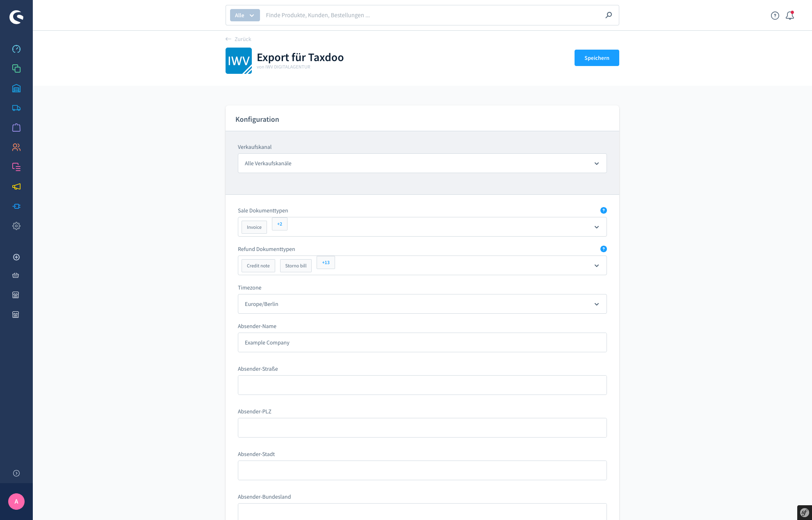The height and width of the screenshot is (520, 812).
Task: Open the delivery truck sidebar icon
Action: pyautogui.click(x=16, y=108)
